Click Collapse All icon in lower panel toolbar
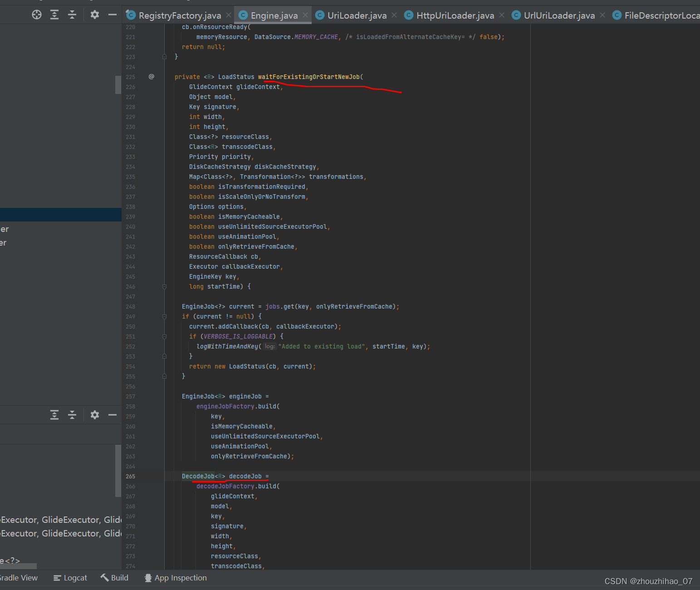 click(x=72, y=415)
